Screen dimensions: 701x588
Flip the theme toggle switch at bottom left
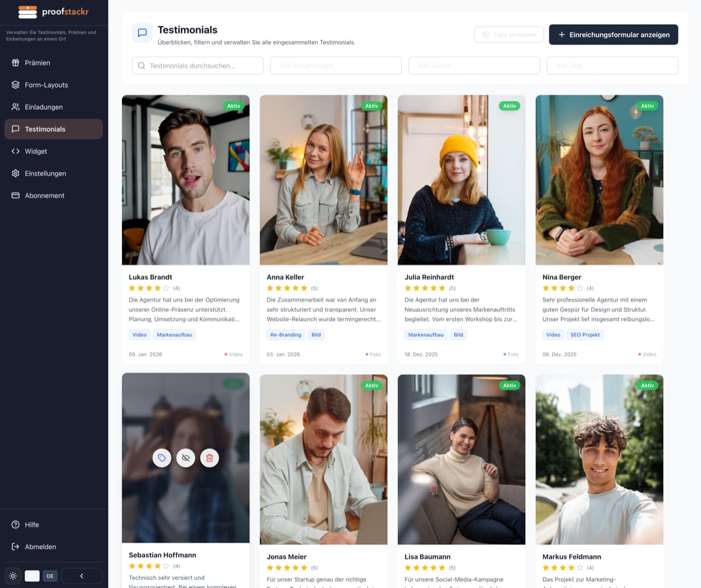[32, 576]
